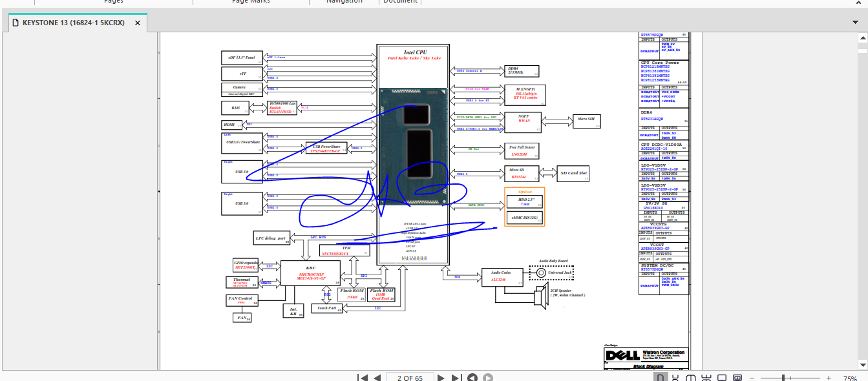This screenshot has height=381, width=868.
Task: Click the Micro SD RTS5144 block
Action: coord(522,173)
